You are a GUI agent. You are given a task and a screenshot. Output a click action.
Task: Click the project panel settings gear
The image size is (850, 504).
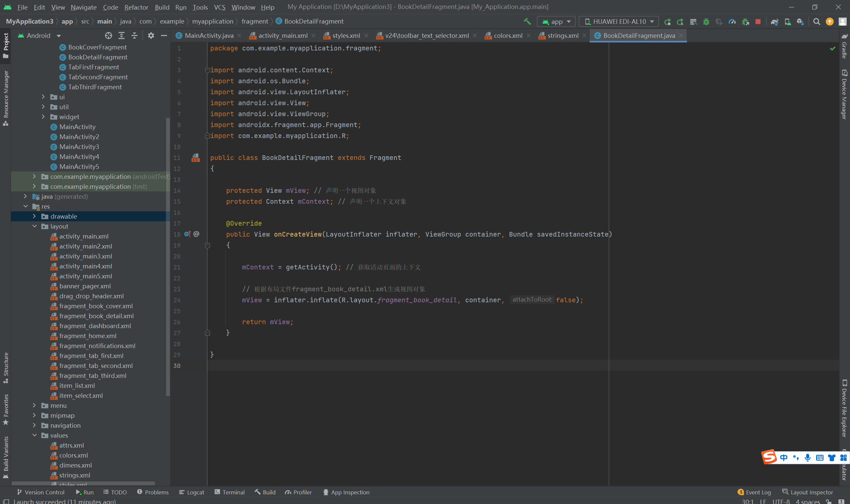coord(151,36)
